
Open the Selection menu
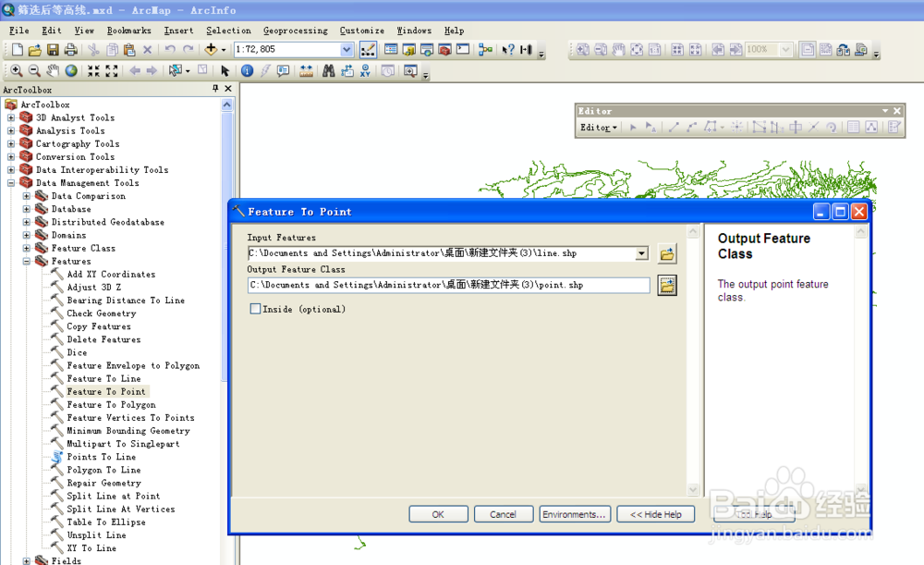tap(228, 31)
